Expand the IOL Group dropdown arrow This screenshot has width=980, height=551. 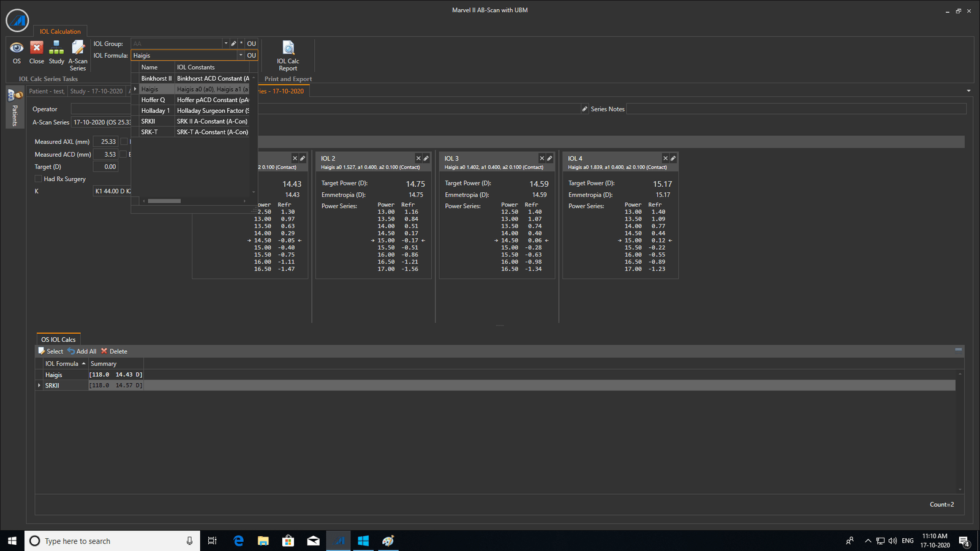tap(225, 43)
